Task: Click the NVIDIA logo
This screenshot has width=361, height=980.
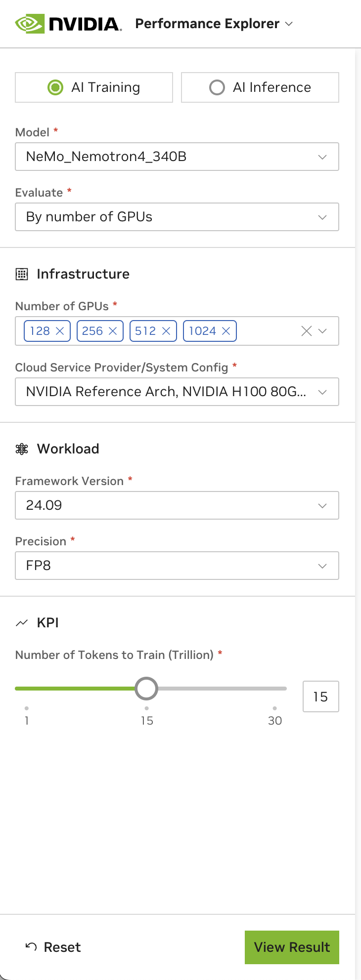Action: click(x=68, y=24)
